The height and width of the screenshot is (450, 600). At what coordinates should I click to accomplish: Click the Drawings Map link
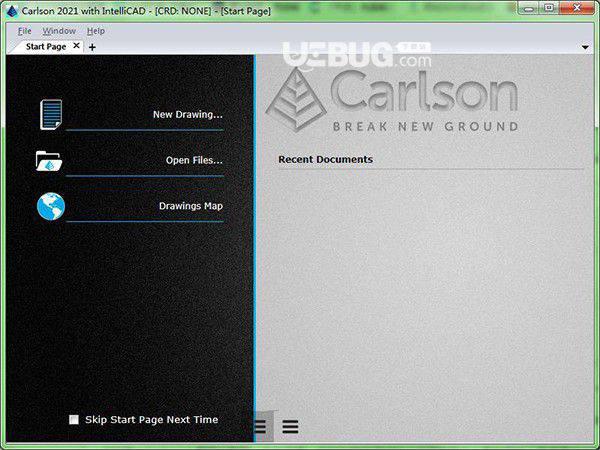(191, 206)
